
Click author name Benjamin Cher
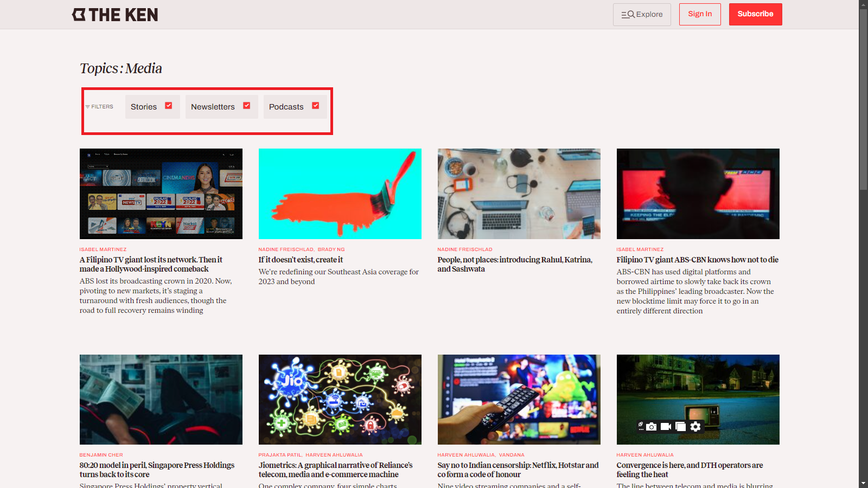click(x=101, y=455)
